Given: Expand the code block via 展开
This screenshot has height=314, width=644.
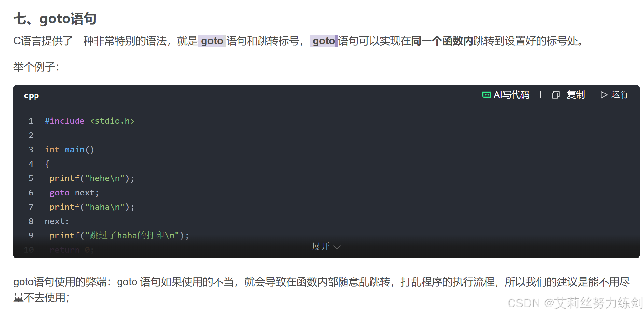Looking at the screenshot, I should pos(321,247).
